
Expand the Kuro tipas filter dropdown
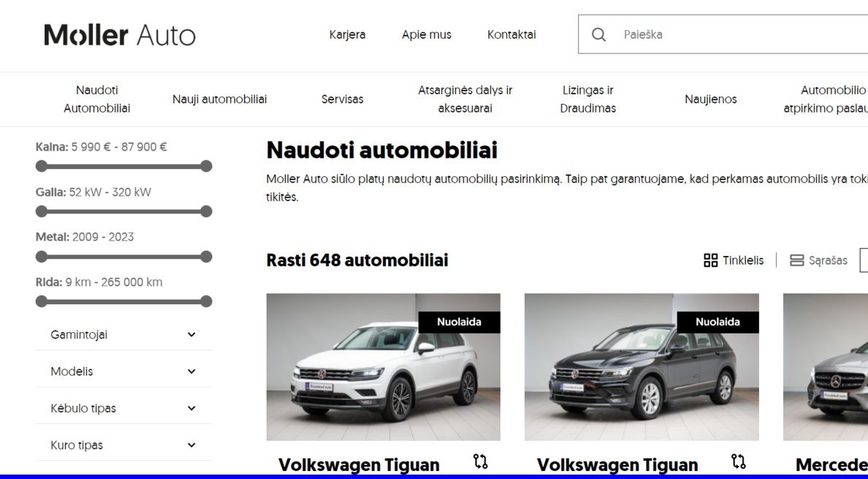pos(123,445)
